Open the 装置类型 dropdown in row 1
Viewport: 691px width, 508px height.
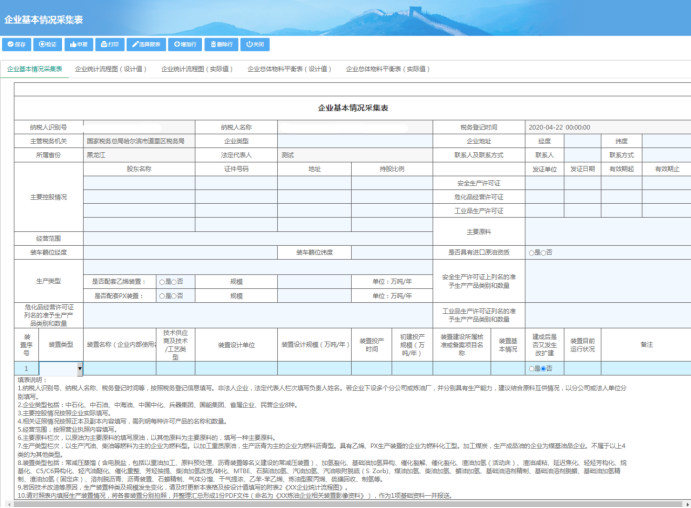point(80,369)
